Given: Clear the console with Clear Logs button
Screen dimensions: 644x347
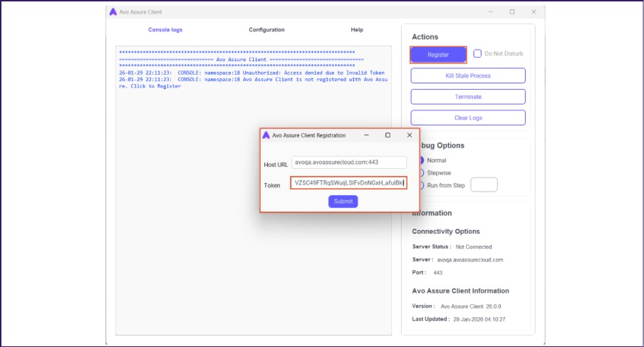Looking at the screenshot, I should point(468,118).
